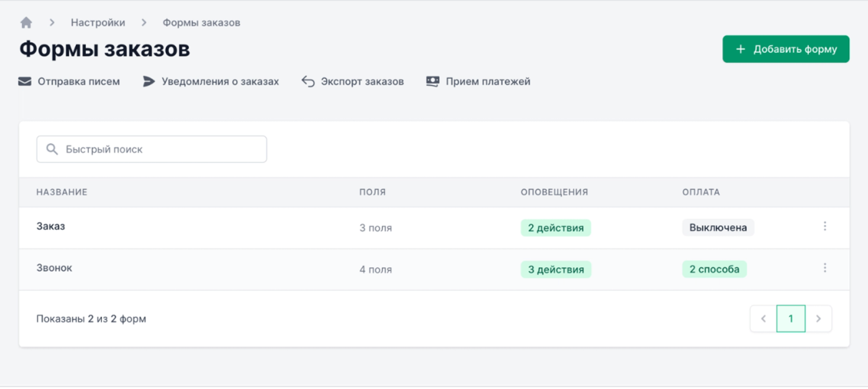Click the home icon in breadcrumbs

pyautogui.click(x=26, y=22)
